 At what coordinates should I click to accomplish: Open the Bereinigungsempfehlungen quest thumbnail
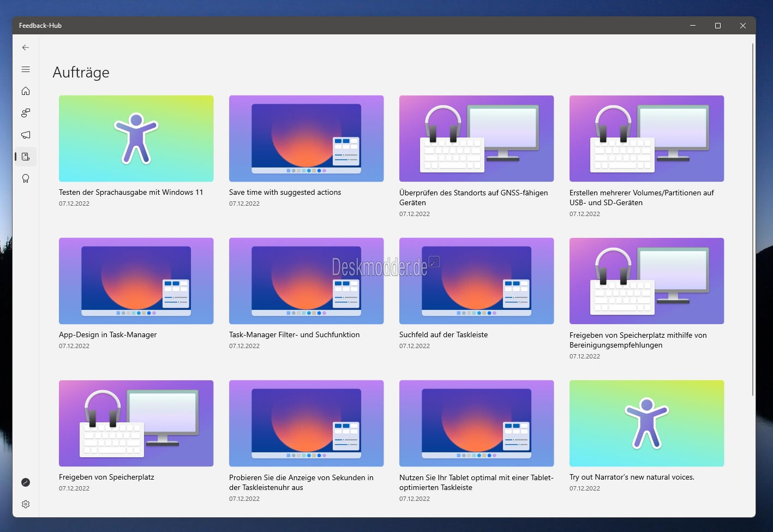[x=646, y=281]
